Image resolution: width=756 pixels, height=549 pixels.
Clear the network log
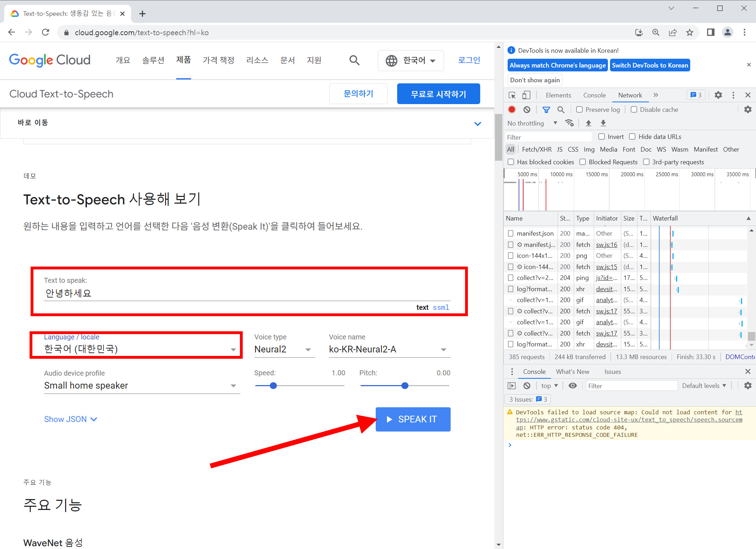pyautogui.click(x=527, y=109)
